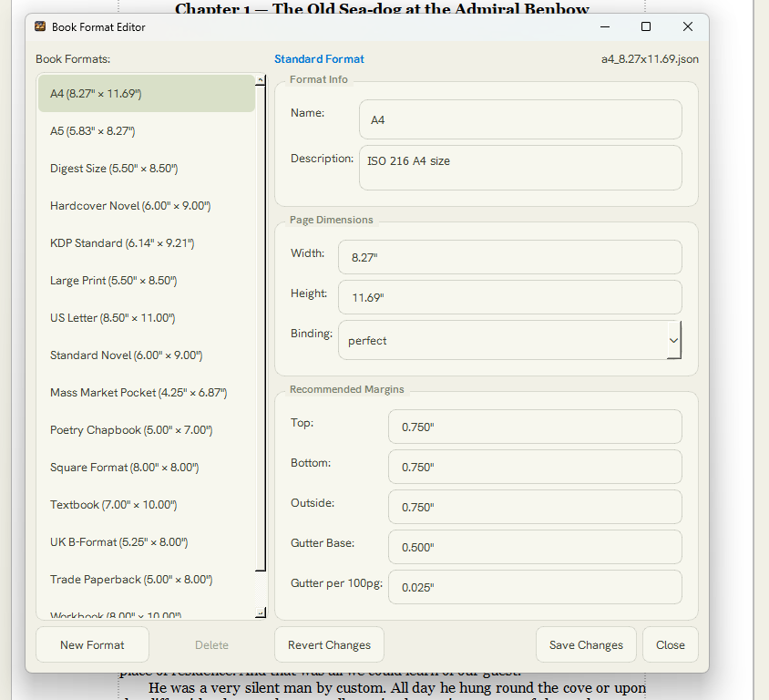Select Standard Novel (6.00" × 9.00") format
The height and width of the screenshot is (700, 769).
(x=147, y=355)
